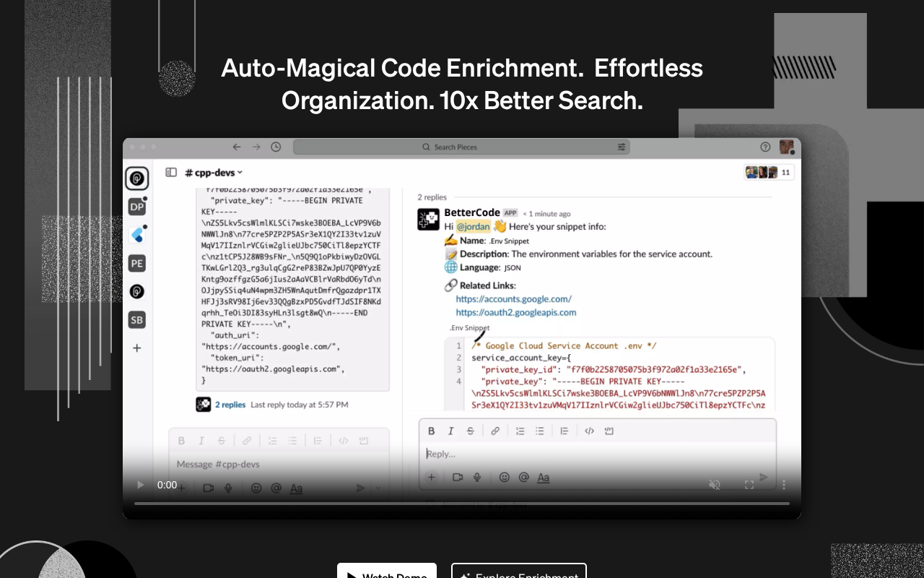Image resolution: width=924 pixels, height=578 pixels.
Task: Open the help question mark icon
Action: click(x=765, y=147)
